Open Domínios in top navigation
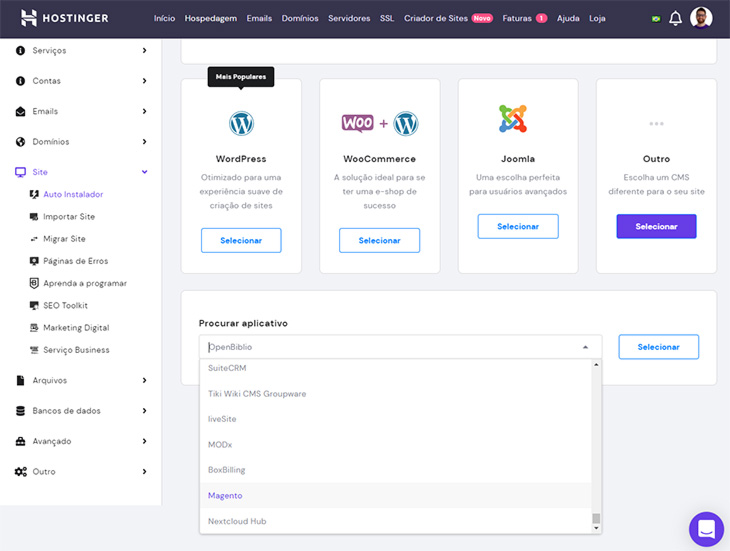The image size is (730, 551). 300,19
